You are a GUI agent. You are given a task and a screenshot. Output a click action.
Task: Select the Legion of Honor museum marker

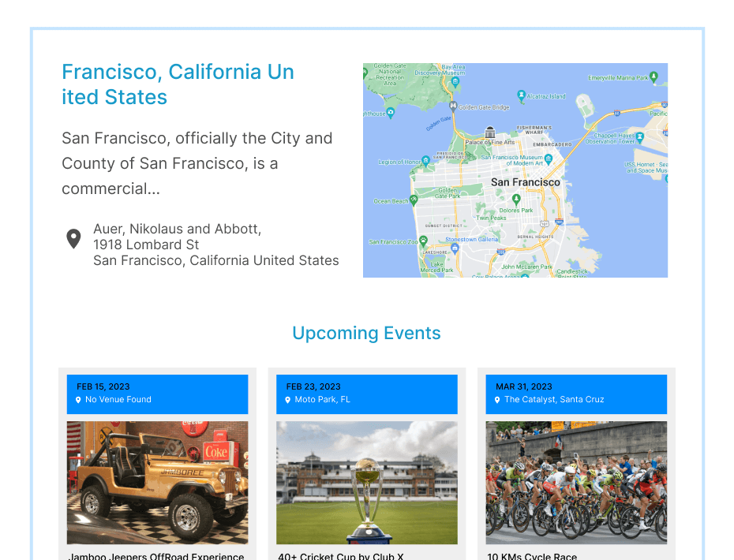(426, 160)
